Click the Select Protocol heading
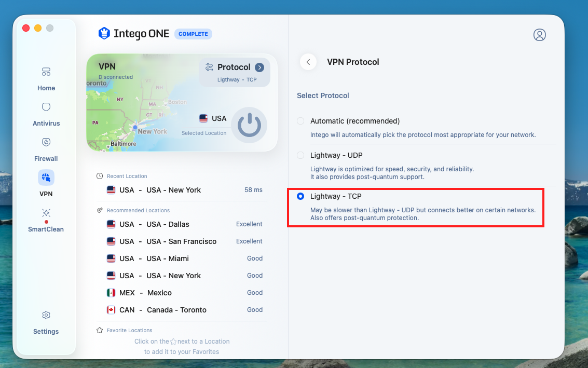The image size is (588, 368). (x=323, y=96)
